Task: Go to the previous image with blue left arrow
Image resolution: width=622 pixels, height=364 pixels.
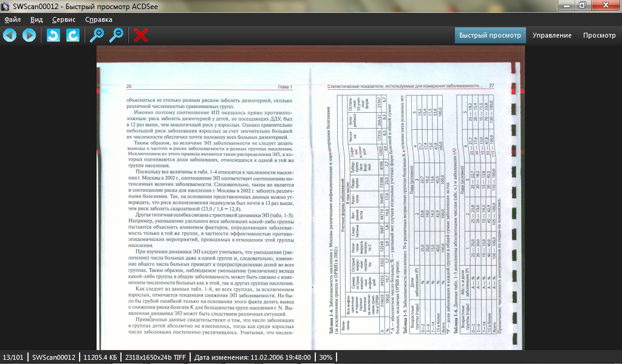Action: (x=10, y=35)
